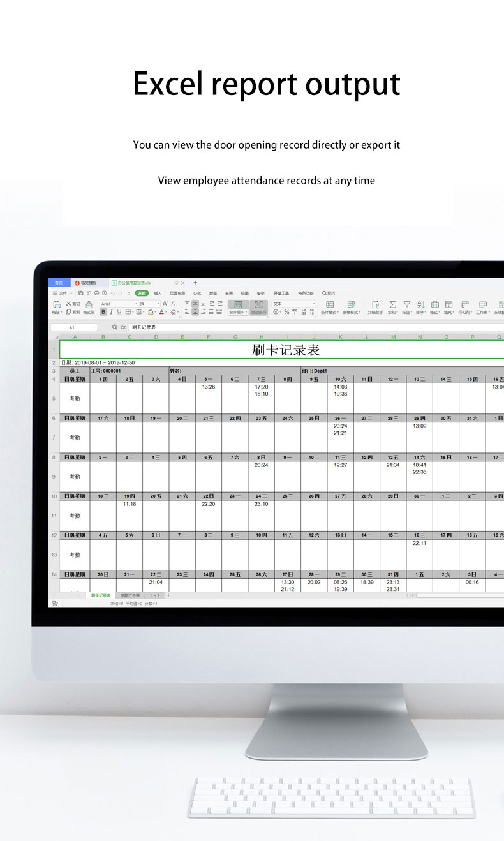Toggle horizontal center alignment

(x=195, y=312)
